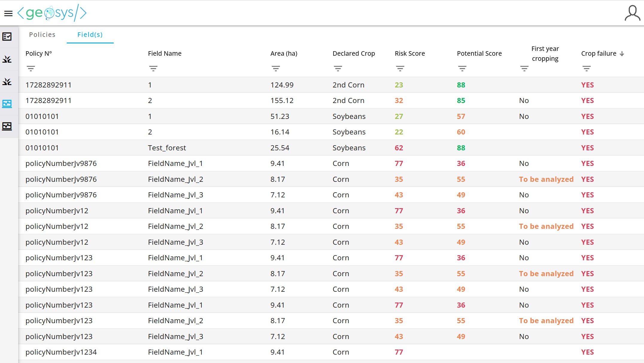644x363 pixels.
Task: Switch to the Policies tab
Action: [x=42, y=35]
